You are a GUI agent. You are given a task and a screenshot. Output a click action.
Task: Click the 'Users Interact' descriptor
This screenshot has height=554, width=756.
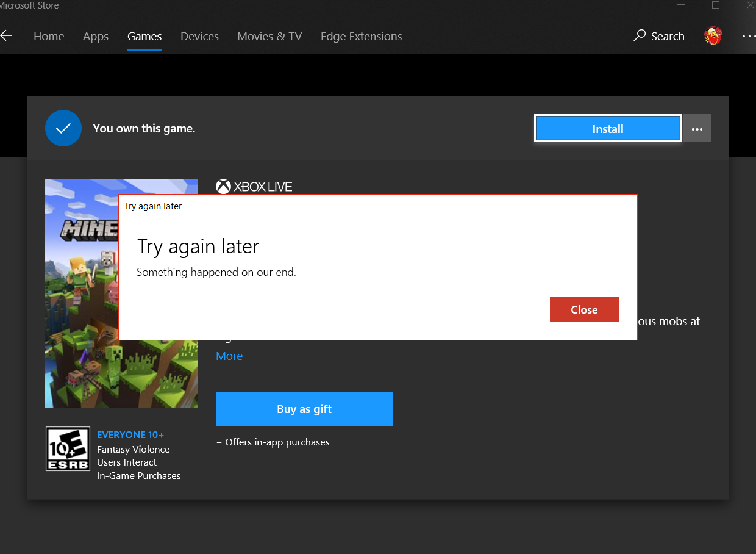click(x=127, y=462)
